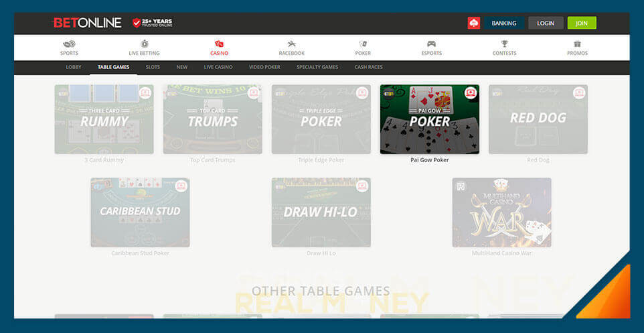The height and width of the screenshot is (333, 644).
Task: Open the Triple Edge Poker game thumbnail
Action: pos(321,119)
